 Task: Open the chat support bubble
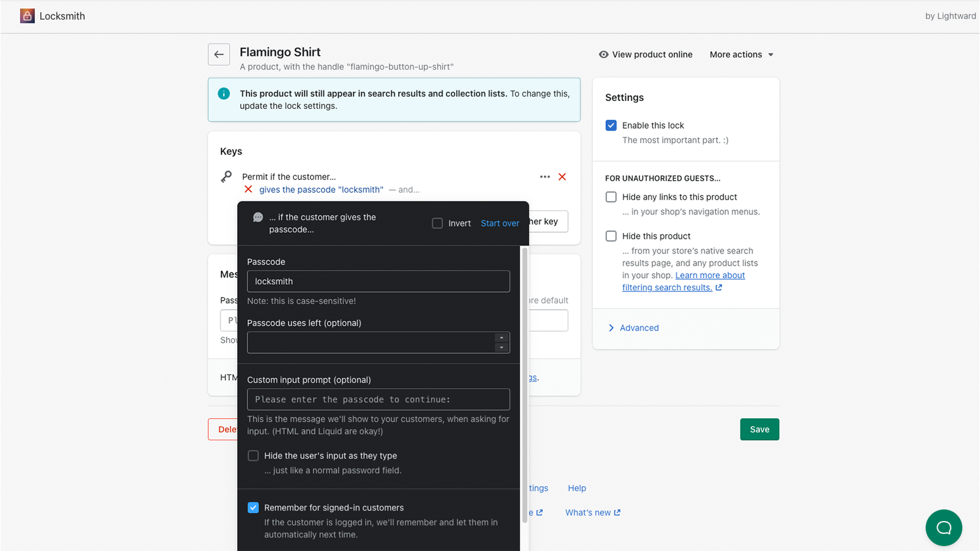943,527
